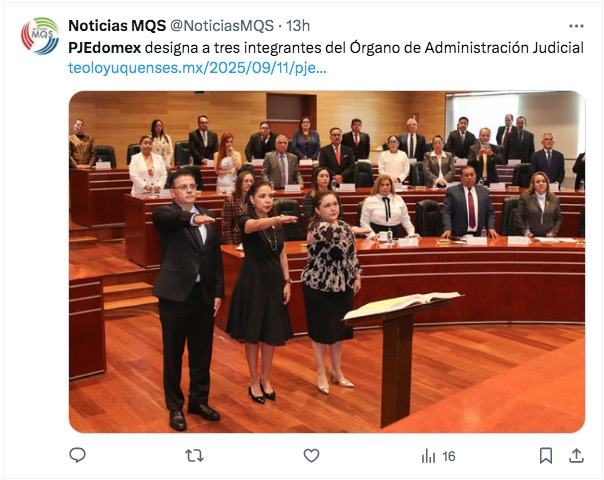This screenshot has width=604, height=480.
Task: Click the open book on the lectern in the photo
Action: [403, 305]
